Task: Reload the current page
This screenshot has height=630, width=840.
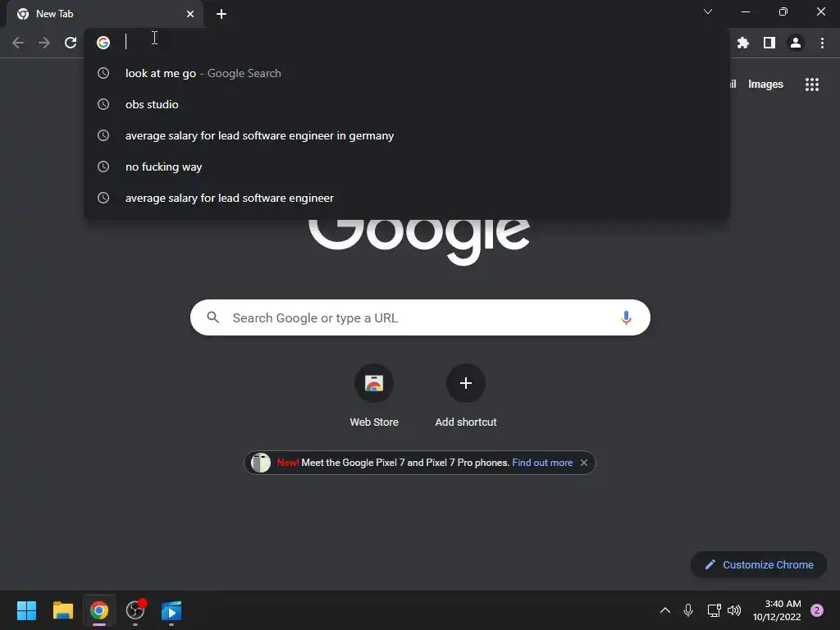Action: (x=71, y=43)
